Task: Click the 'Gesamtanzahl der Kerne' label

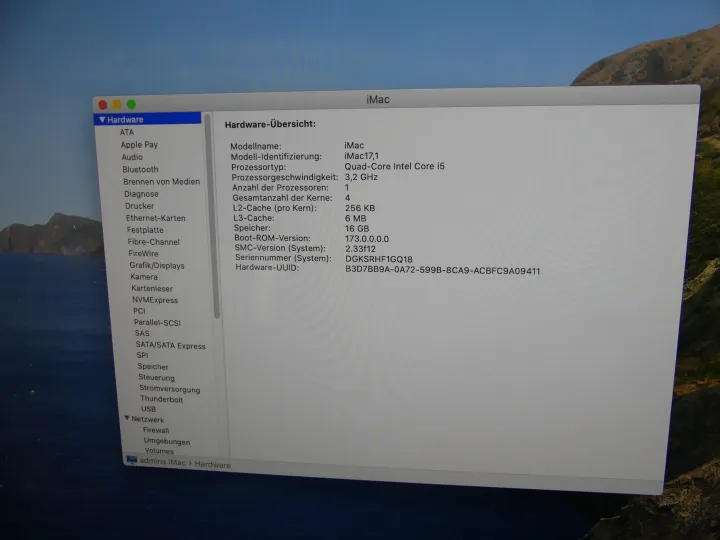Action: [282, 198]
